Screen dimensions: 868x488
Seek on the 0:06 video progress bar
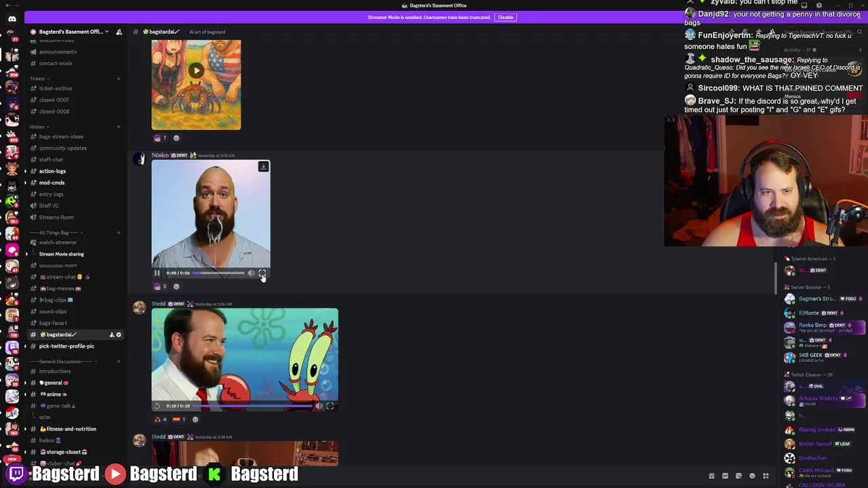[218, 273]
